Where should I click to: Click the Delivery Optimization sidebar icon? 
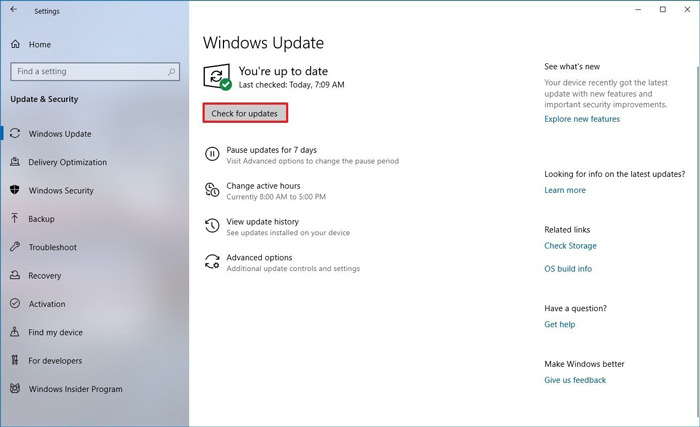[x=16, y=162]
